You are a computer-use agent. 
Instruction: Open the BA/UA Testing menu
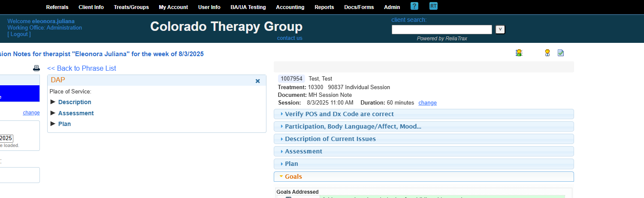tap(248, 7)
